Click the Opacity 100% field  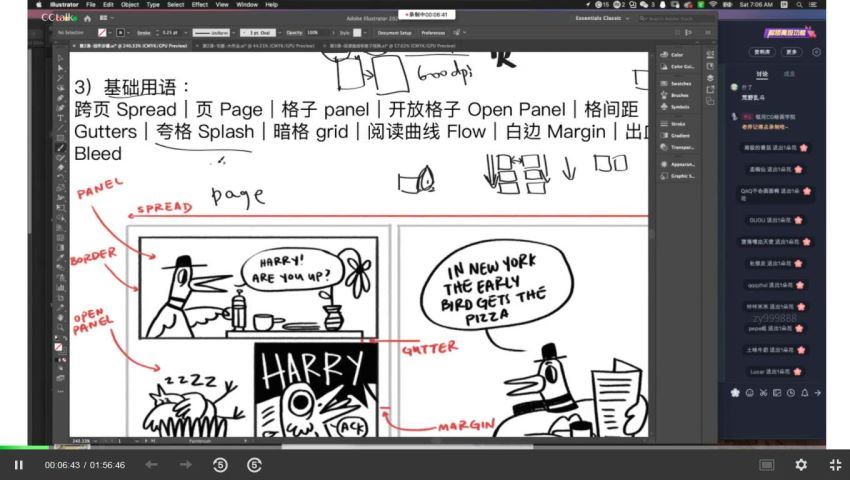point(317,33)
